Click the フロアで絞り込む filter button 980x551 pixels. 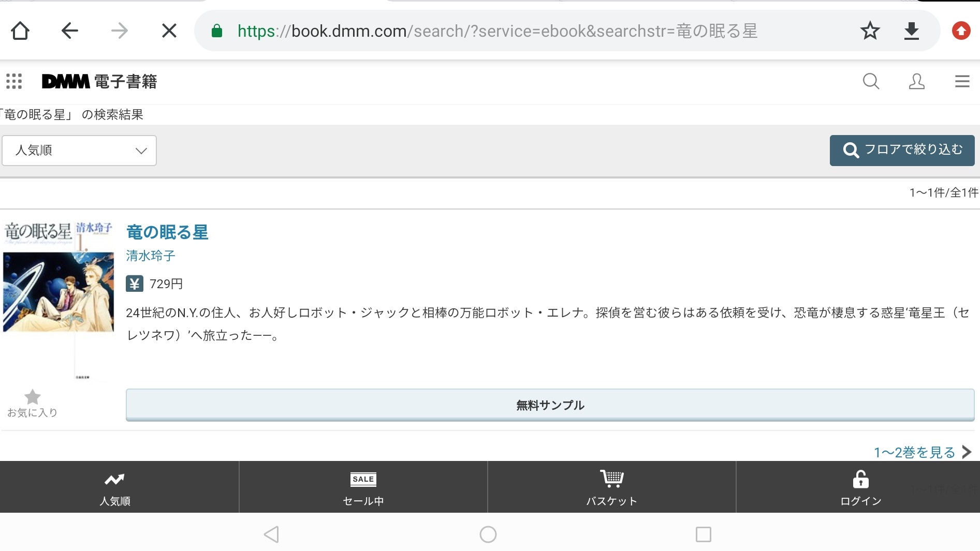[x=902, y=151]
